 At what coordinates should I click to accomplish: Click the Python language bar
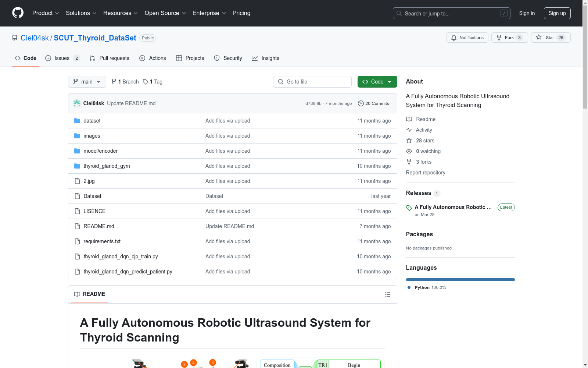460,280
